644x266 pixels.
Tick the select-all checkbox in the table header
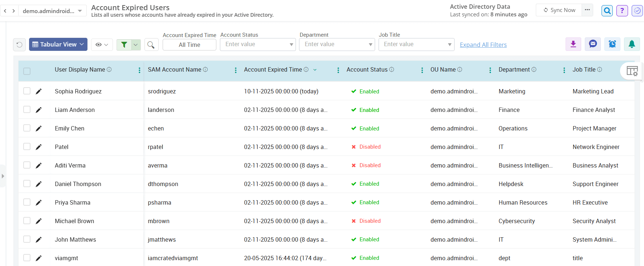[x=27, y=71]
